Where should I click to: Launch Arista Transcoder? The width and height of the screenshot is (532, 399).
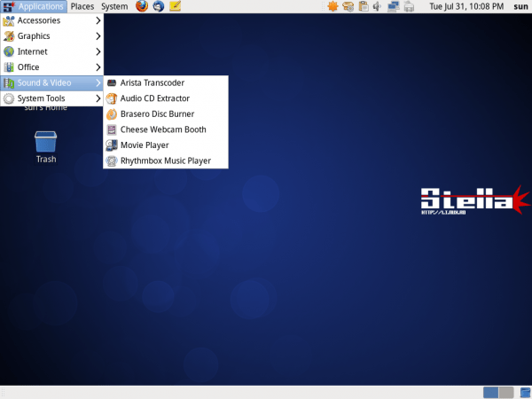(x=152, y=83)
